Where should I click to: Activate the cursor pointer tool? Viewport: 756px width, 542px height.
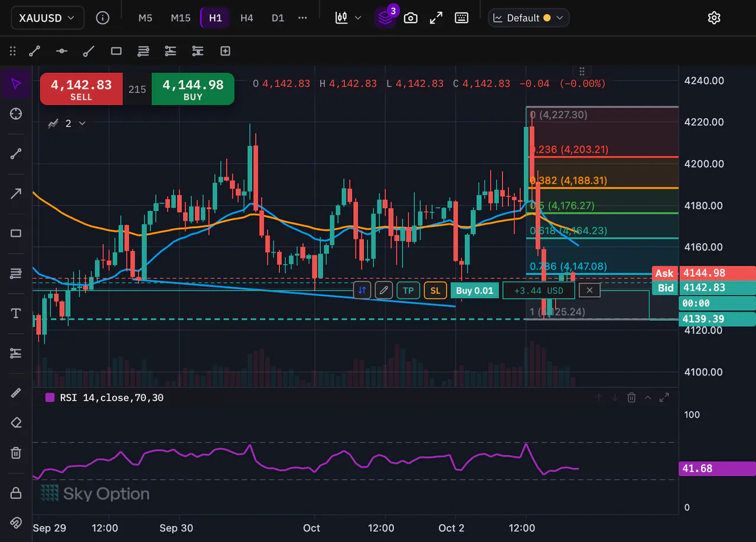point(16,83)
